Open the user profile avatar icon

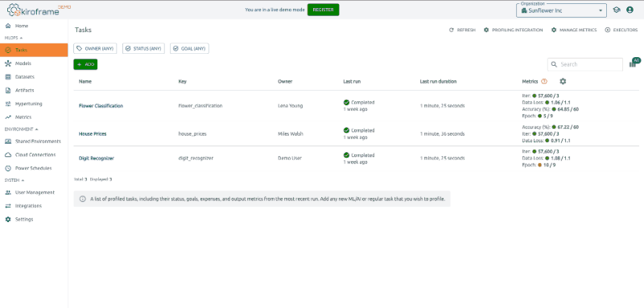coord(630,10)
